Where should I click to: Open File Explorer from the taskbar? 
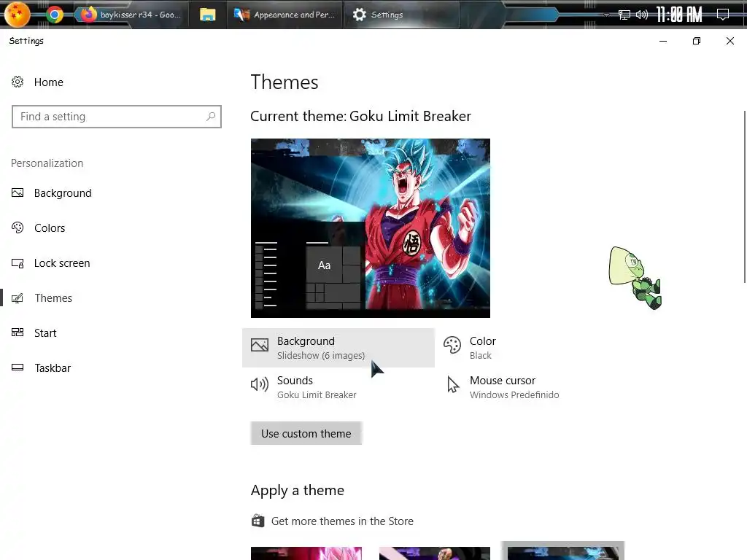pos(207,15)
